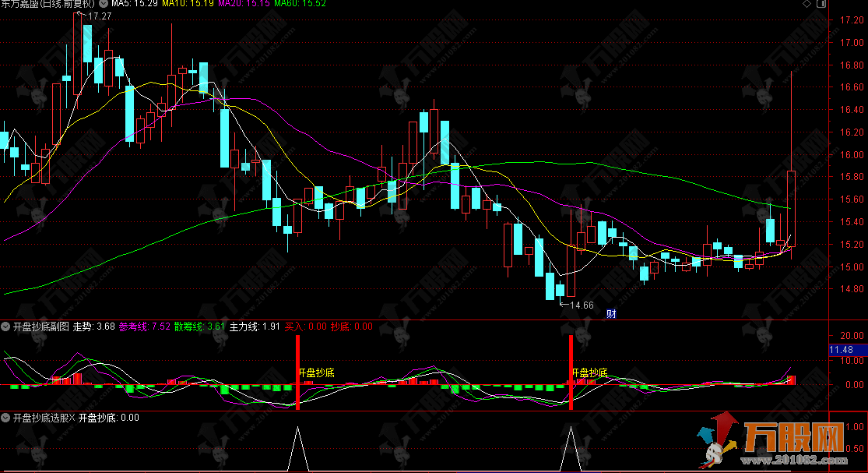
Task: Click the first white spike in bottom panel
Action: tap(298, 449)
